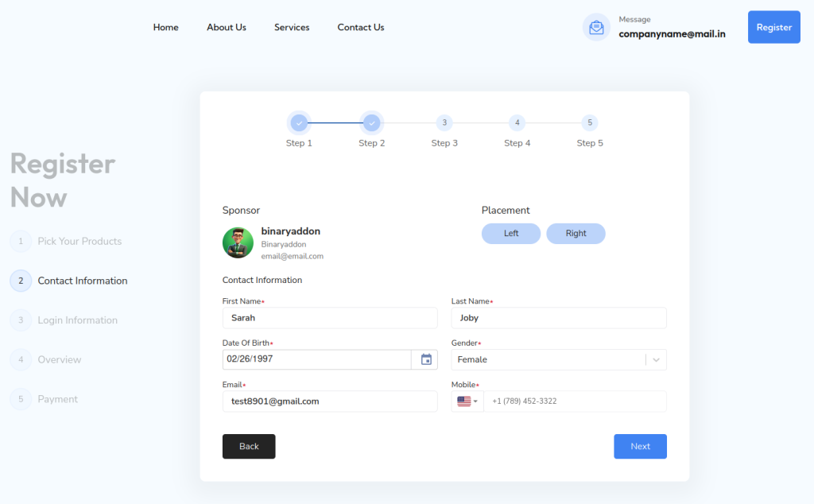814x504 pixels.
Task: Select the Step 3 progress circle
Action: 444,122
